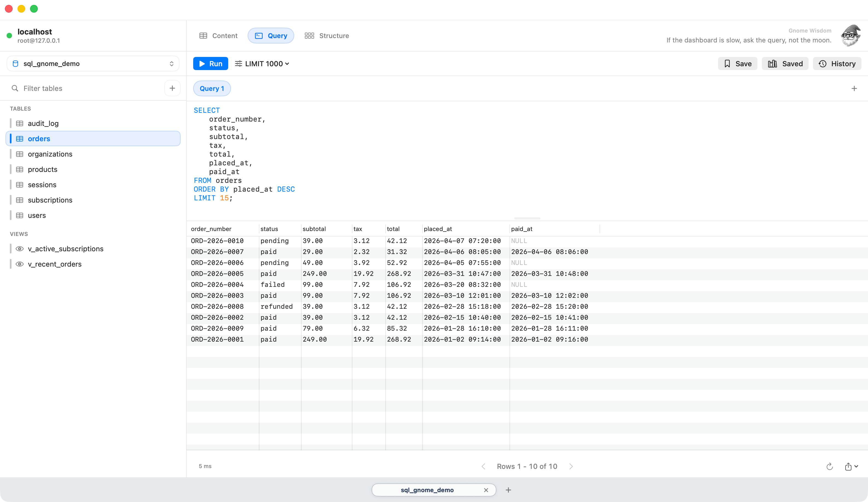Open the users table
Screen dimensions: 868x502
pyautogui.click(x=93, y=215)
